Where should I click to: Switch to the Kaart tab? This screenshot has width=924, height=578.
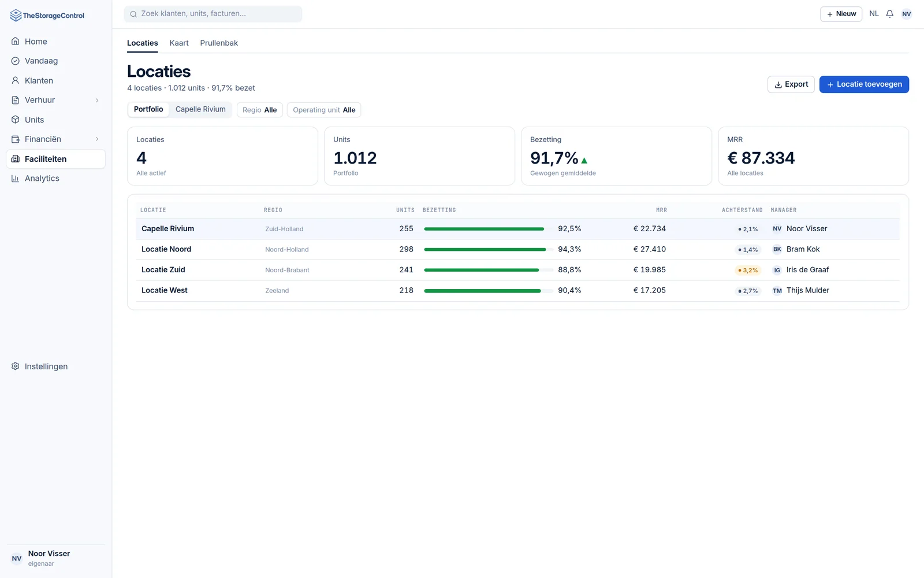(179, 43)
